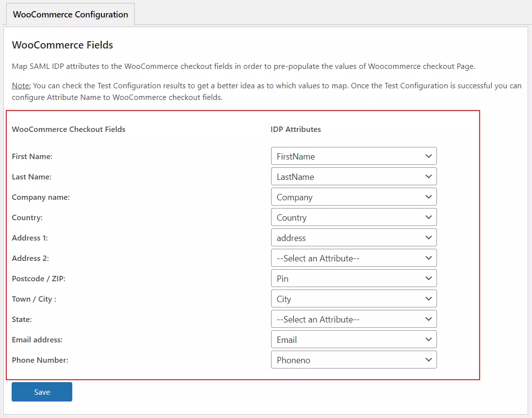Click the 'WooCommerce Fields' heading
This screenshot has width=532, height=418.
[x=63, y=45]
